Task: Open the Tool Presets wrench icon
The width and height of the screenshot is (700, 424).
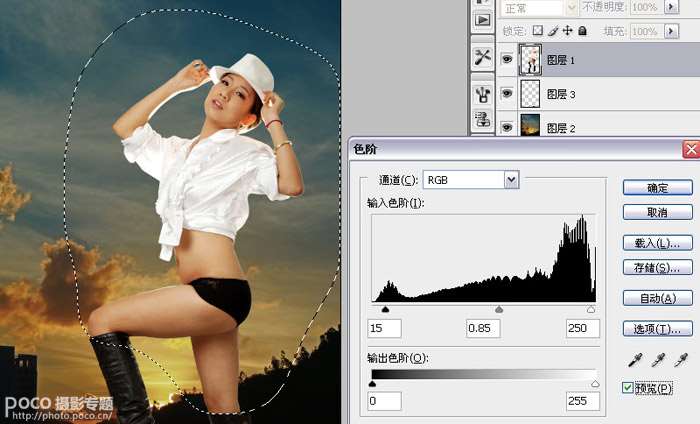Action: pyautogui.click(x=483, y=57)
